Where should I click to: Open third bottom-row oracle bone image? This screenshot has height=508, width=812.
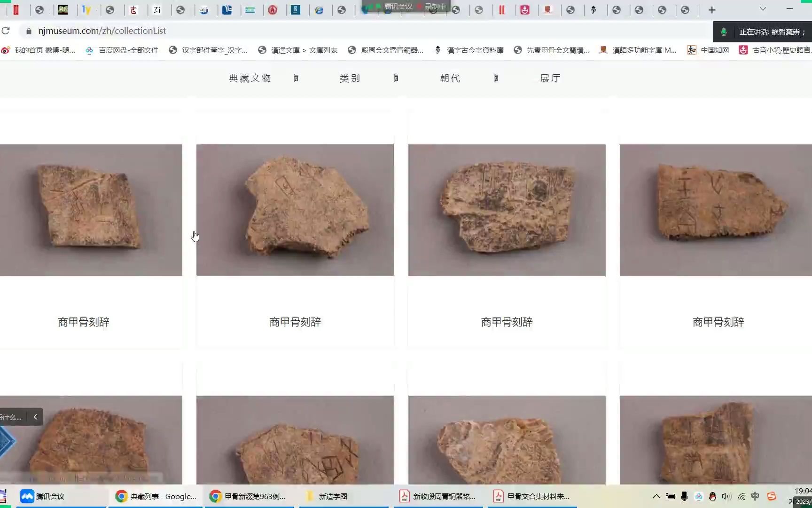(507, 440)
